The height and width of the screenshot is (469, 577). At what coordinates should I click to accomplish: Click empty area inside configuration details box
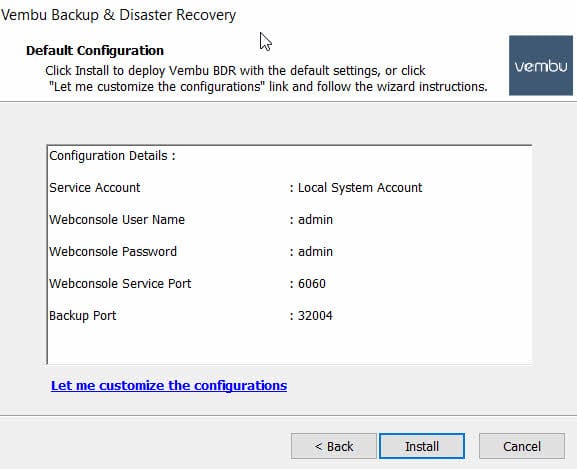coord(405,342)
